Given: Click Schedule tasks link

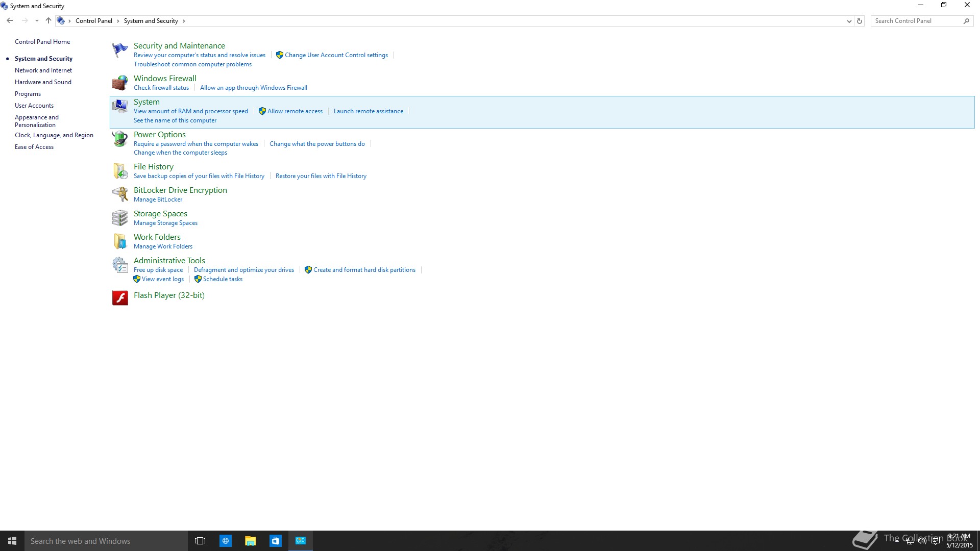Looking at the screenshot, I should 223,279.
